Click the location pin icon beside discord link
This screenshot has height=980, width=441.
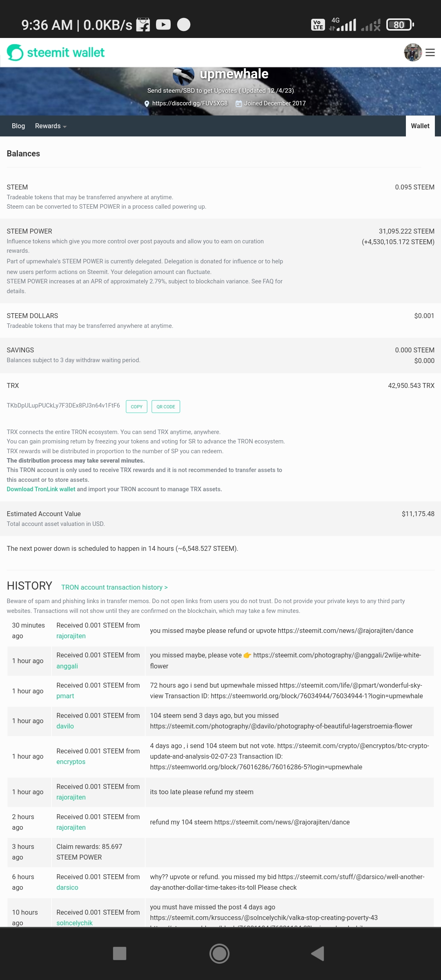(x=147, y=104)
